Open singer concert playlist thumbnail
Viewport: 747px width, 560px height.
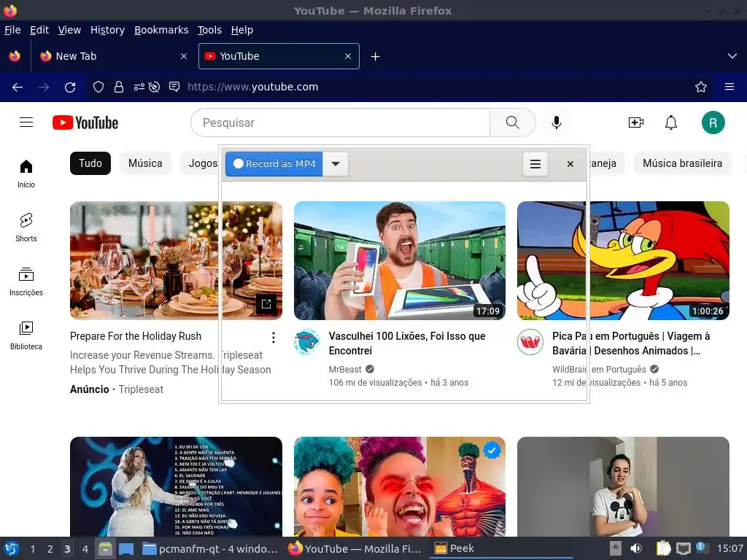pyautogui.click(x=177, y=486)
